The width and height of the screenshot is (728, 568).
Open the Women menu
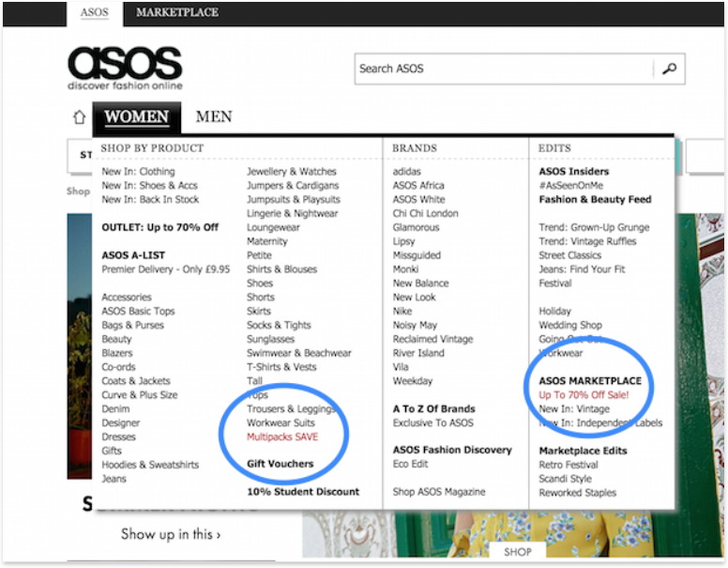click(x=137, y=116)
